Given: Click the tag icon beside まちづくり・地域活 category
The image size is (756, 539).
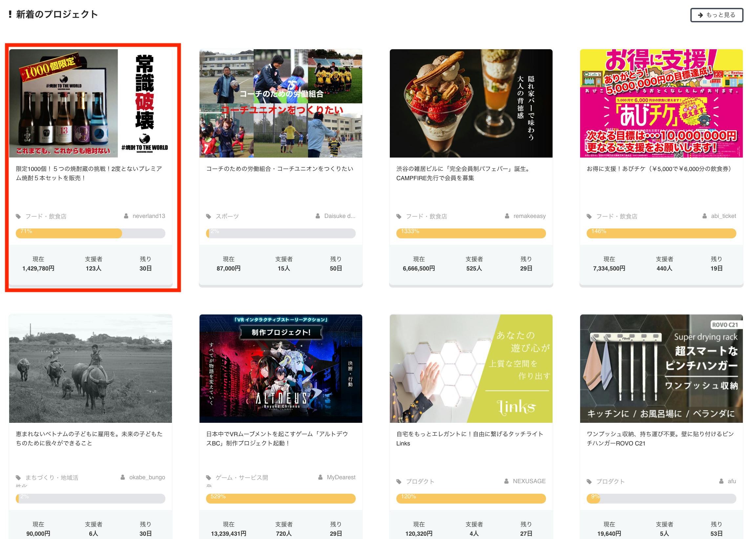Looking at the screenshot, I should click(18, 478).
